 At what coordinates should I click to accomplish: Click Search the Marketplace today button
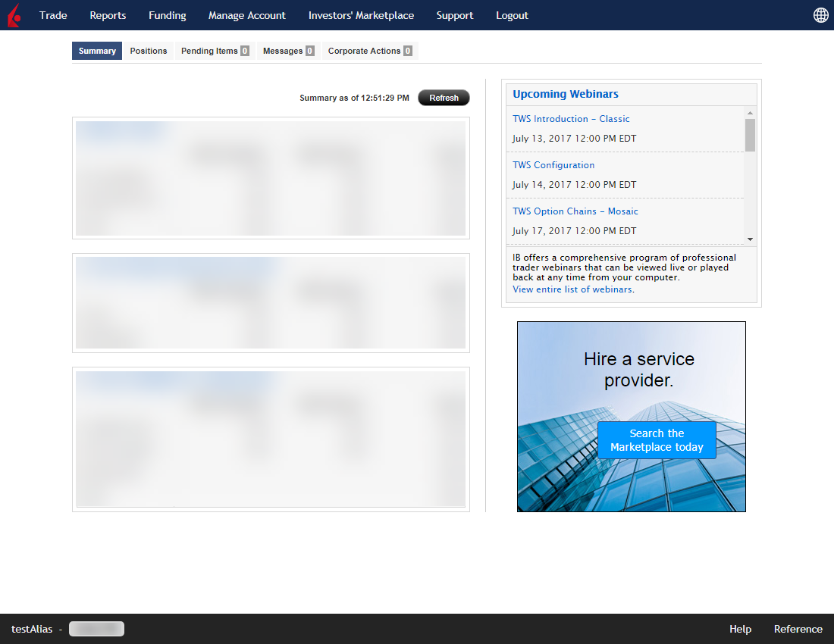[x=657, y=440]
